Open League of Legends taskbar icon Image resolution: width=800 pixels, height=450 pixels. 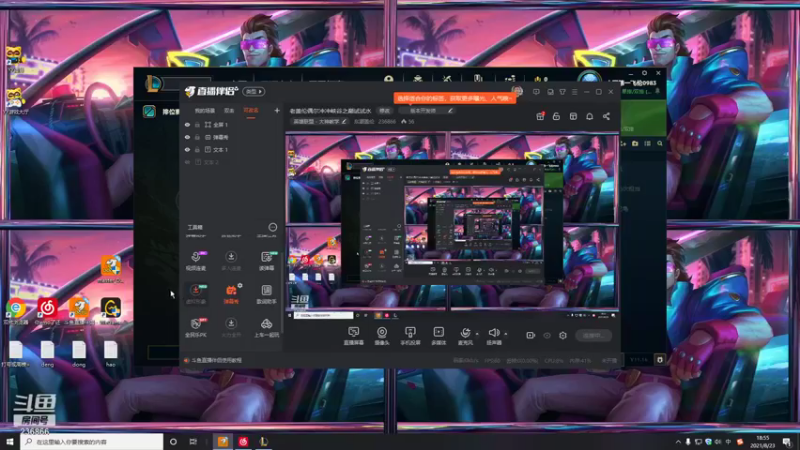click(x=263, y=441)
